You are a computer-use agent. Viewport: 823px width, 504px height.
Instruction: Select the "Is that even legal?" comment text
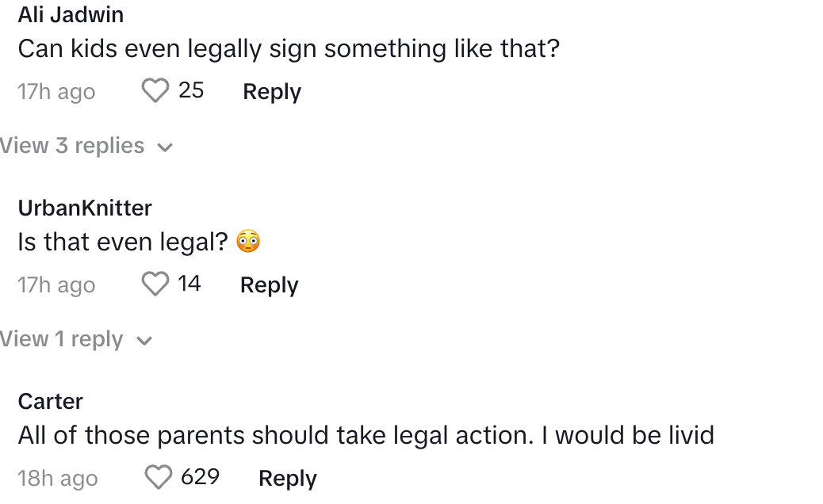[123, 242]
